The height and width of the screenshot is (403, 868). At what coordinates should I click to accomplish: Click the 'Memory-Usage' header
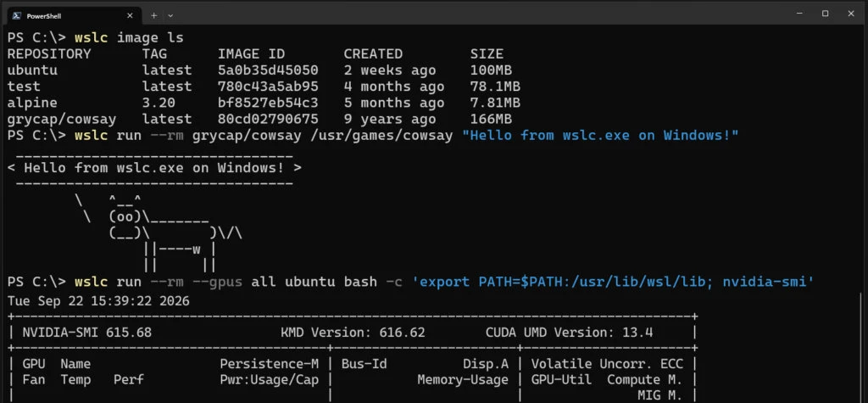[x=463, y=380]
